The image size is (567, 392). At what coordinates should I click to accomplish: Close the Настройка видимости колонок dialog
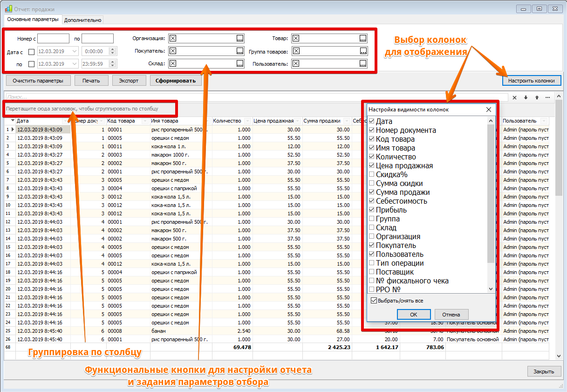click(488, 110)
